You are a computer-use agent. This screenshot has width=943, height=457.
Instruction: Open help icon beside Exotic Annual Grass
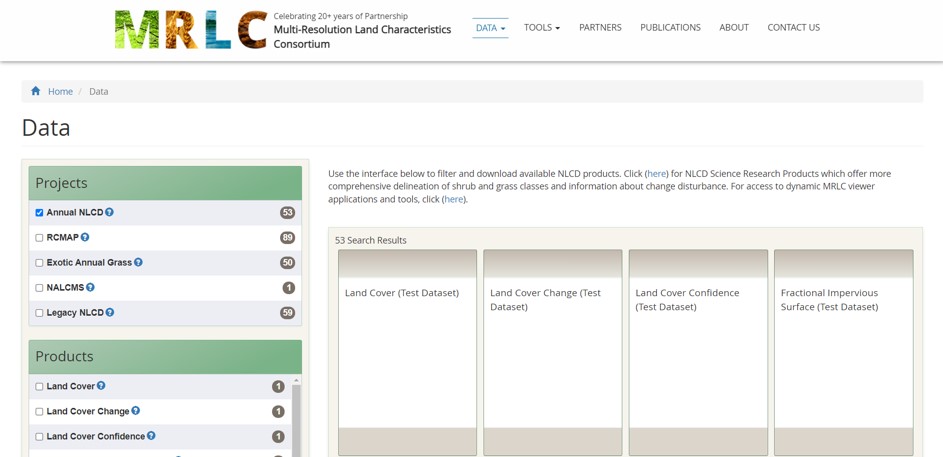[138, 262]
